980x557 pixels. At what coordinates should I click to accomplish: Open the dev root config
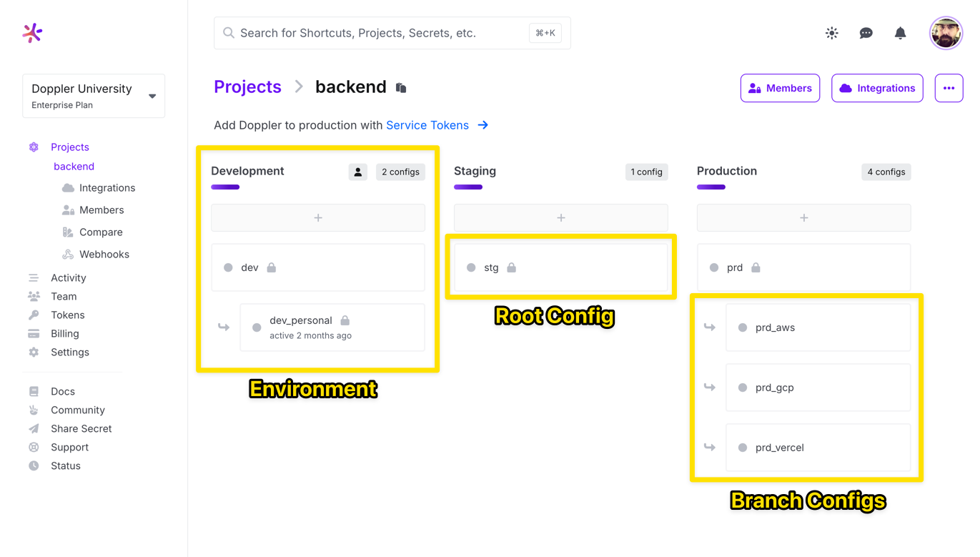[318, 267]
